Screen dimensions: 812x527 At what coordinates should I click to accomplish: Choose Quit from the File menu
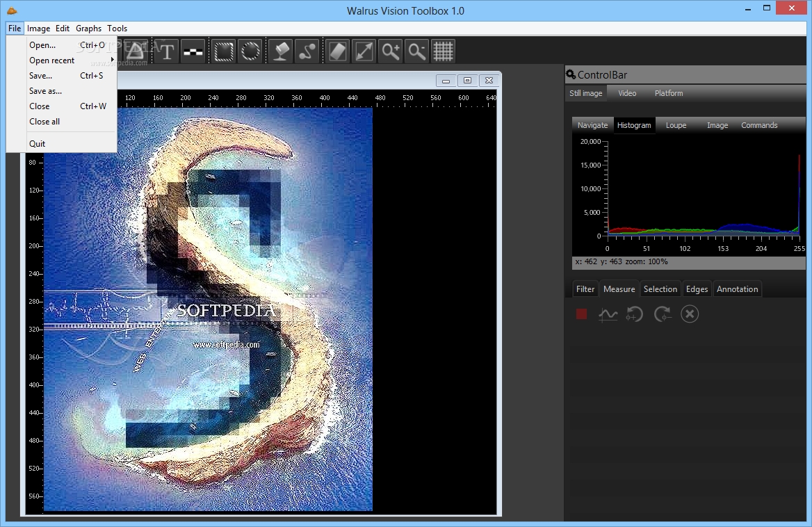coord(62,143)
